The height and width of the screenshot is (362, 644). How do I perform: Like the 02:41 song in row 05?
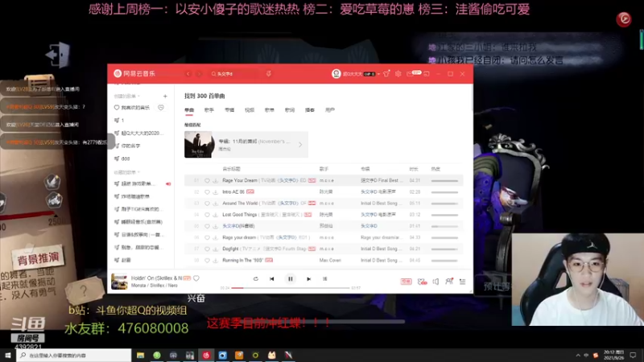(207, 226)
